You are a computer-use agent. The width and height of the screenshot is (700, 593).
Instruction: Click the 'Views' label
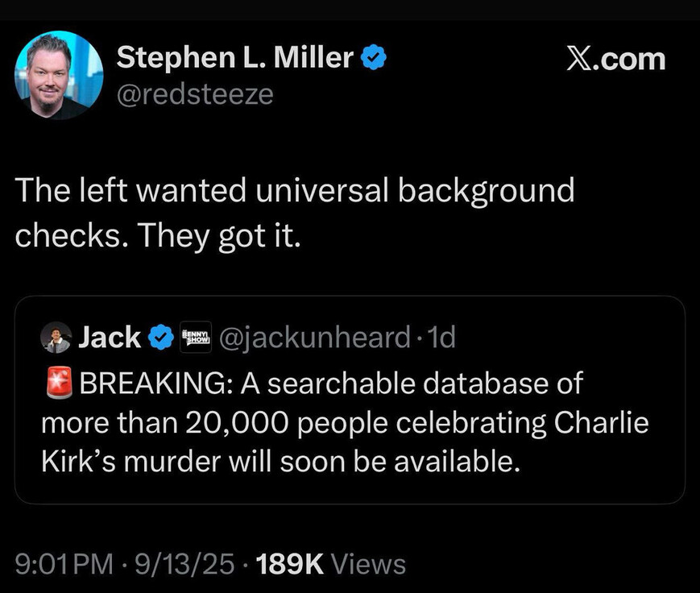click(x=368, y=564)
